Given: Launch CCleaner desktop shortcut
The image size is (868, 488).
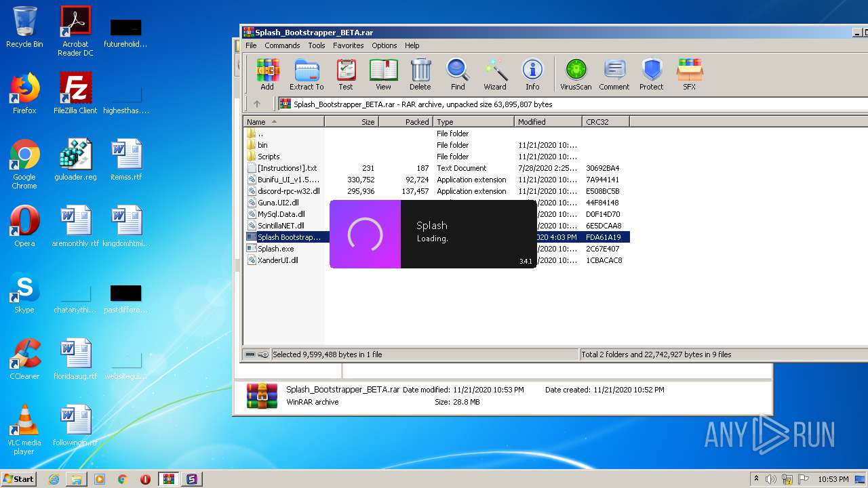Looking at the screenshot, I should pyautogui.click(x=24, y=359).
